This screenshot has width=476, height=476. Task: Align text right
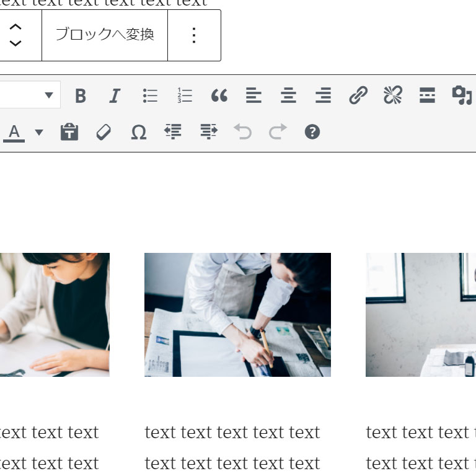(324, 95)
